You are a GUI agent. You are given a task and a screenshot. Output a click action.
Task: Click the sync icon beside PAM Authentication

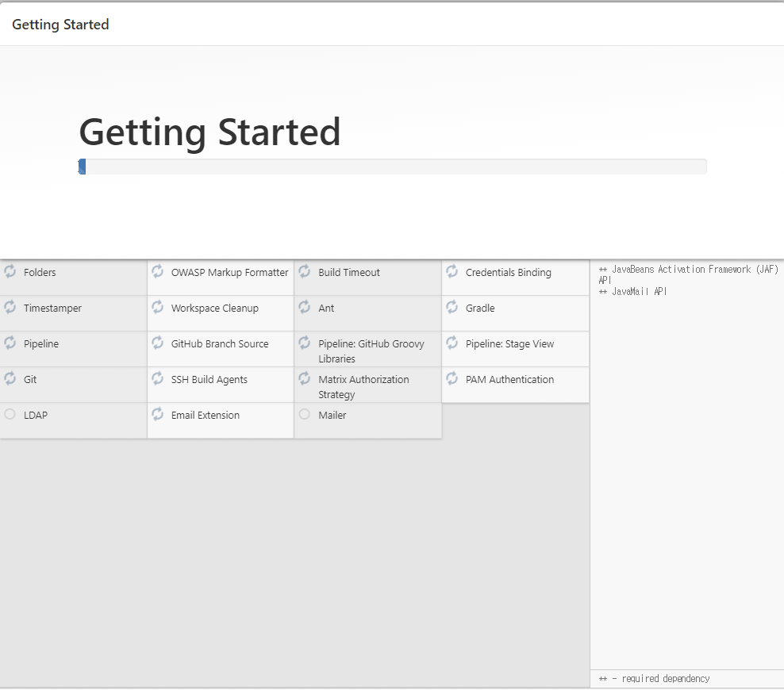click(x=452, y=378)
